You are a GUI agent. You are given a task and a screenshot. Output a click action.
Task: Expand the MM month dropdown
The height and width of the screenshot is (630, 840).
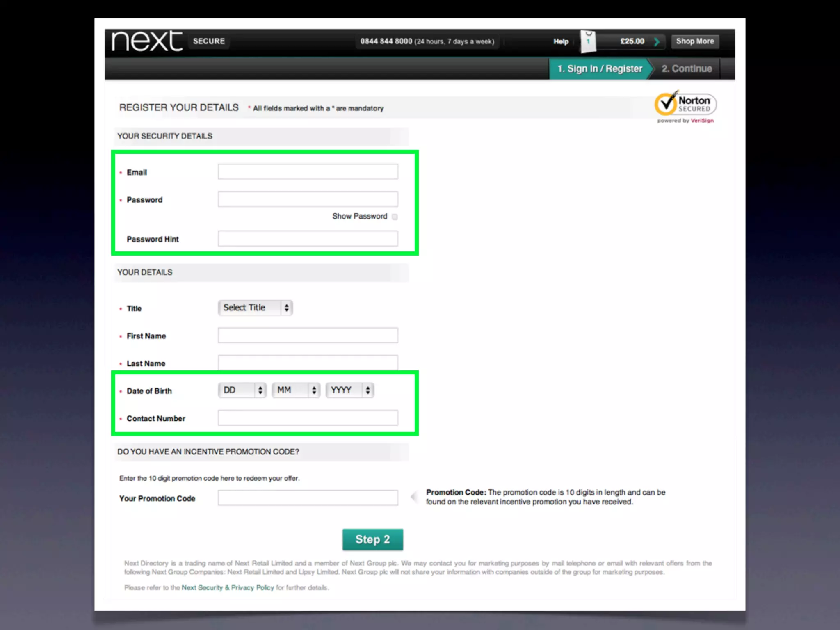coord(296,390)
